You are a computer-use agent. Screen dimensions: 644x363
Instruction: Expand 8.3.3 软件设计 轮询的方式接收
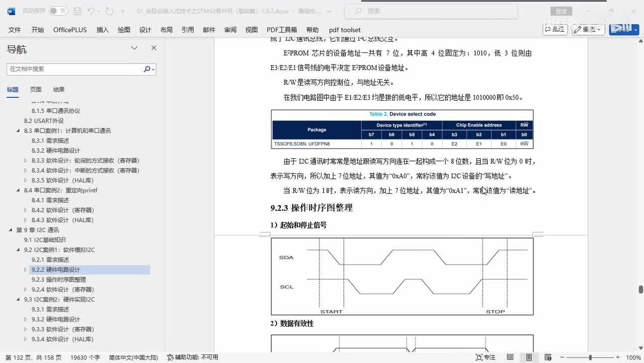click(x=26, y=160)
